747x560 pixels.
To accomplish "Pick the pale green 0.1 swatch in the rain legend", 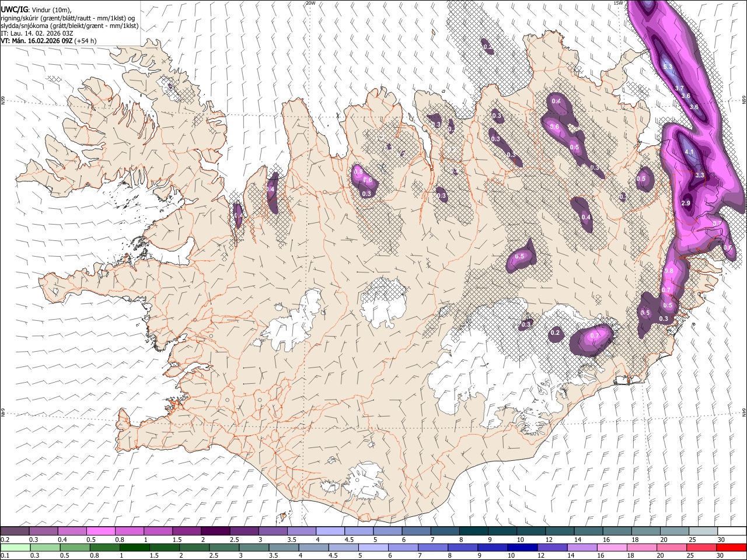I will pyautogui.click(x=15, y=547).
